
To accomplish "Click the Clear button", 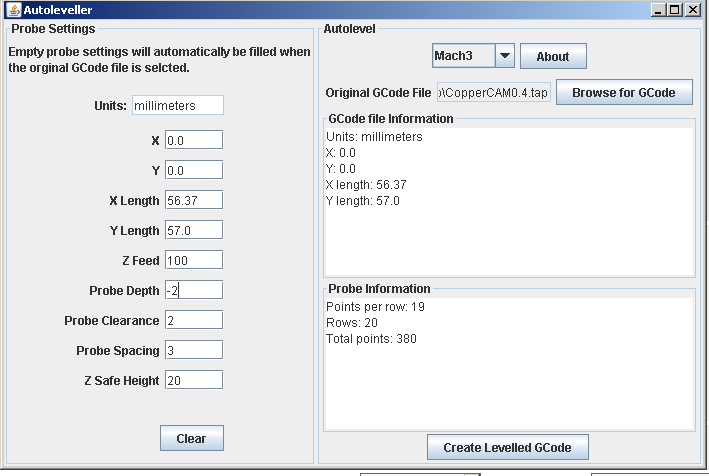I will click(192, 438).
